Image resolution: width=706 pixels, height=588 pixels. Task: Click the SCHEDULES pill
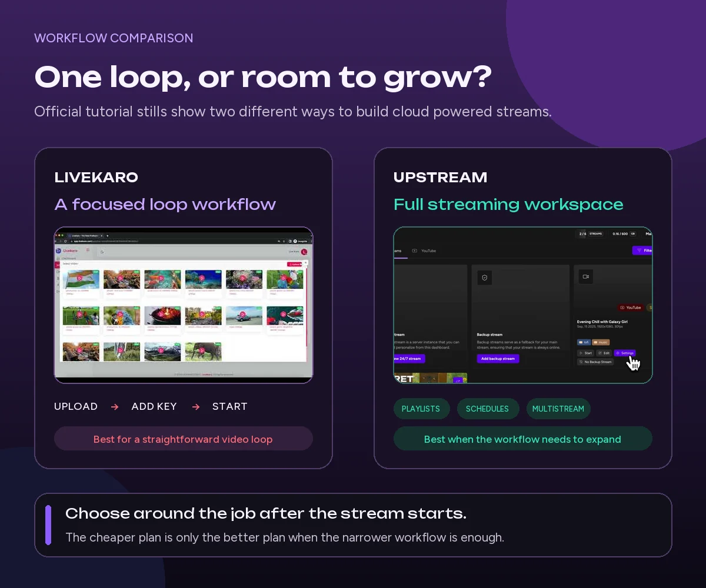click(487, 409)
